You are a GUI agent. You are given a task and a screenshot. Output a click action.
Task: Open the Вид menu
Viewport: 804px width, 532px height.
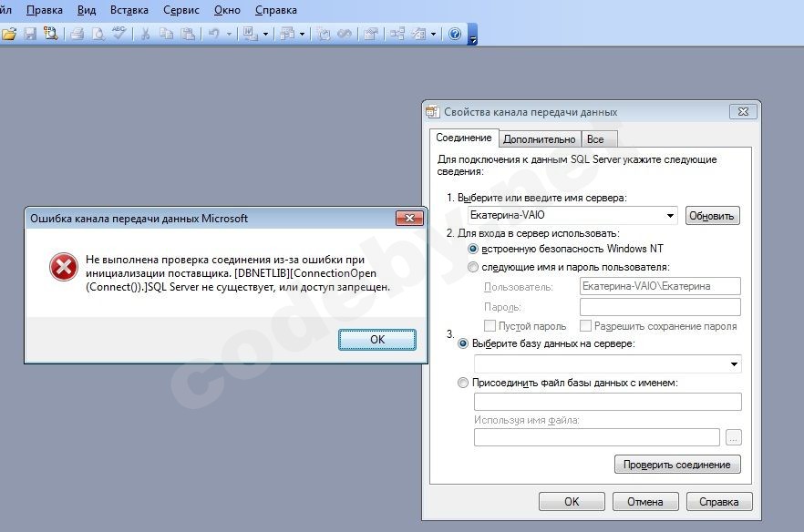86,10
